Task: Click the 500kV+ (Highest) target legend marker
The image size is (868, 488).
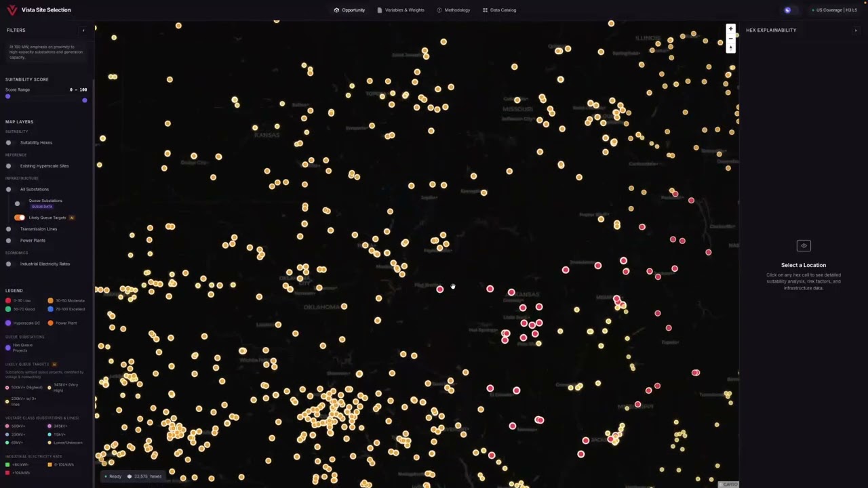Action: [7, 388]
